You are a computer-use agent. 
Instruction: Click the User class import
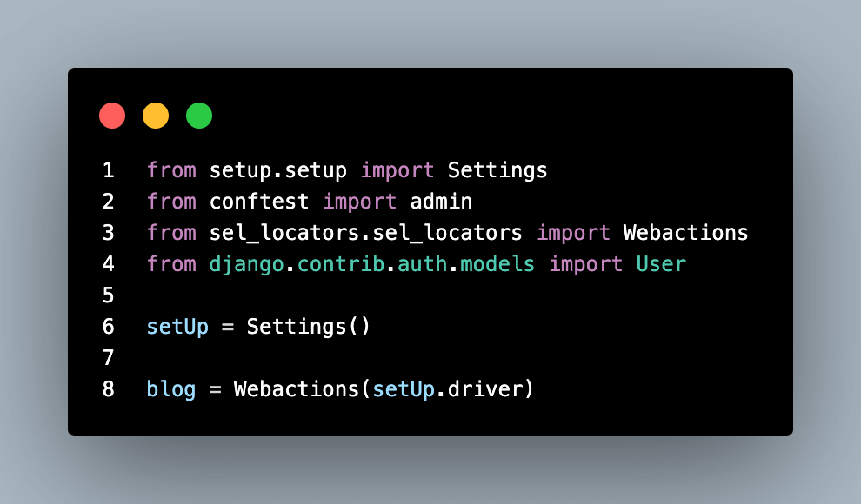point(661,264)
